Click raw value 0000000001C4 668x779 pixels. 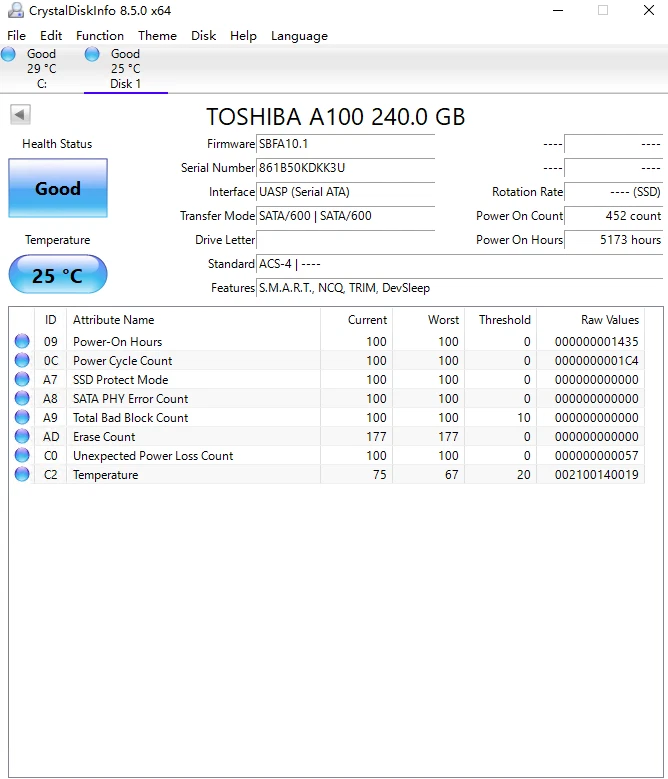click(596, 361)
